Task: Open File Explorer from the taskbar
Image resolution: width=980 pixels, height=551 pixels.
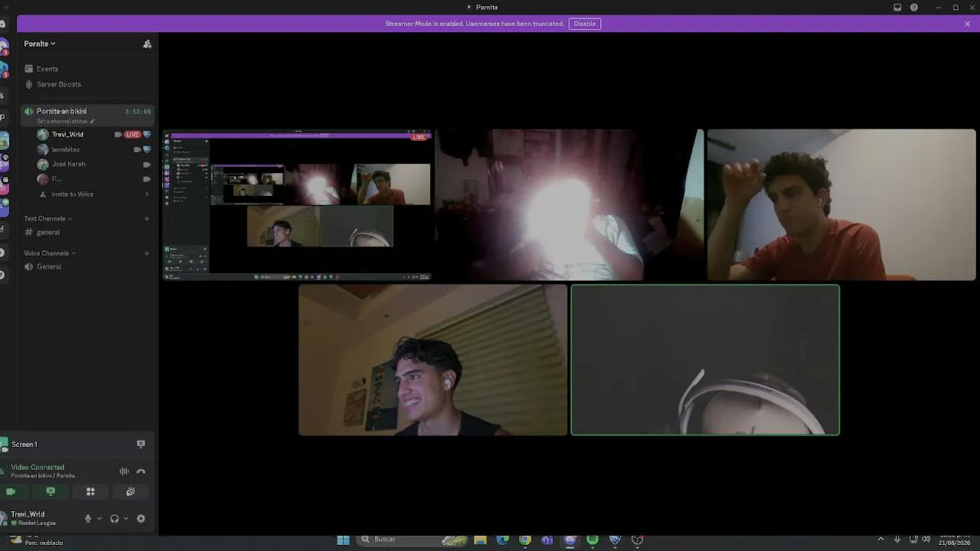Action: [x=480, y=540]
